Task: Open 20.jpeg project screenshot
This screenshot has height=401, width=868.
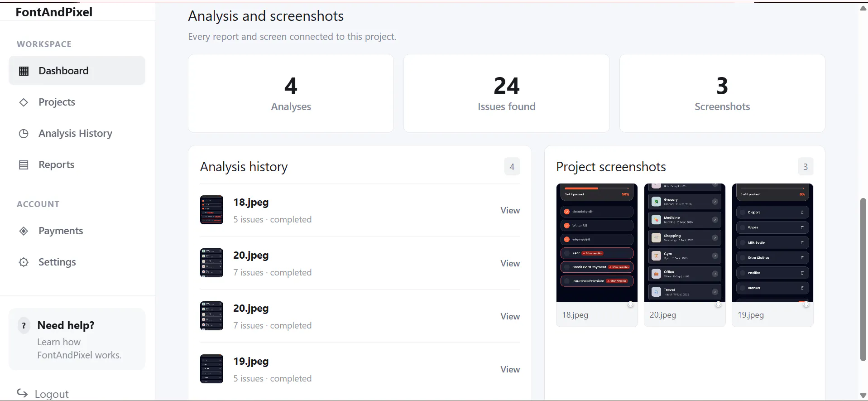Action: tap(685, 243)
